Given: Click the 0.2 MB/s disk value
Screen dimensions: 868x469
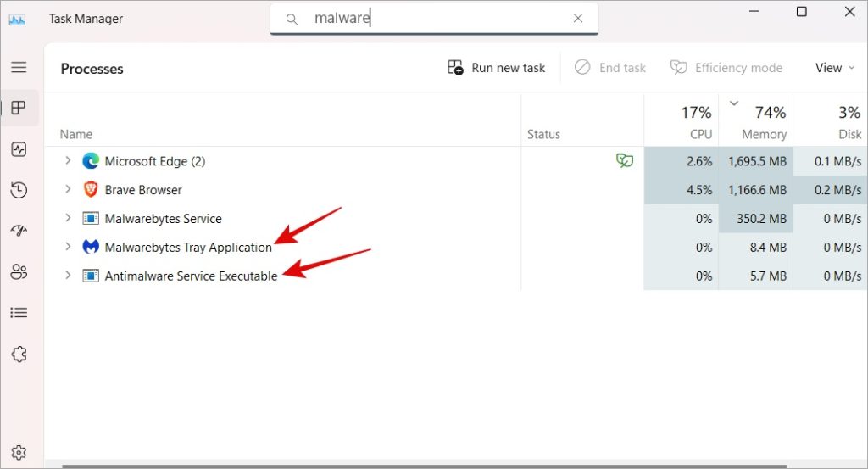Looking at the screenshot, I should click(837, 190).
